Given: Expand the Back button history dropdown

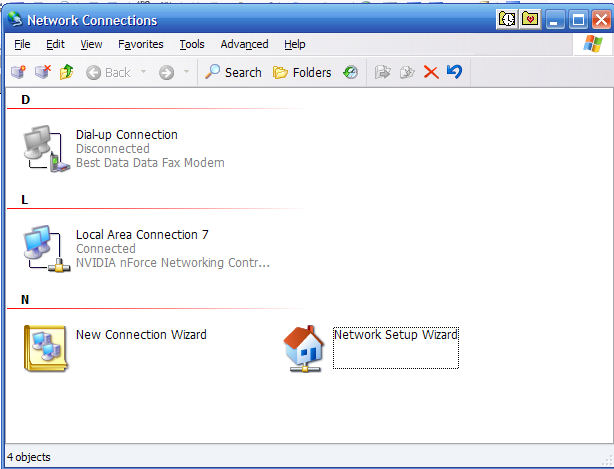Looking at the screenshot, I should 144,72.
